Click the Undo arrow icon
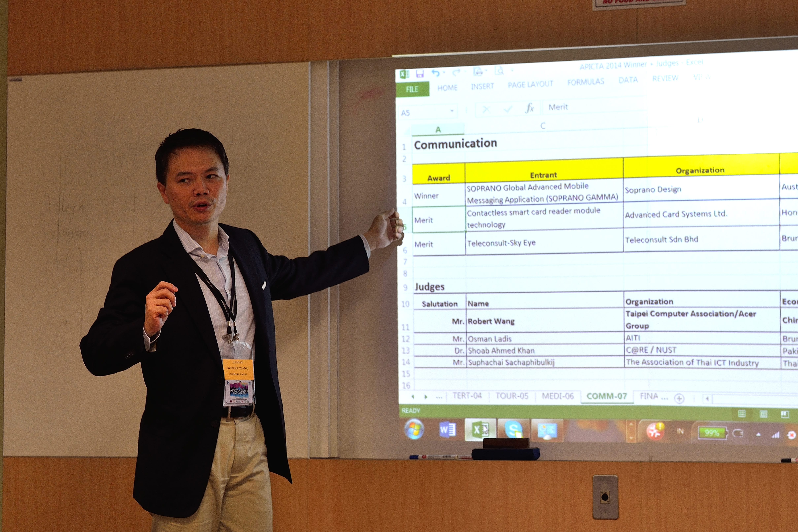 [x=436, y=73]
